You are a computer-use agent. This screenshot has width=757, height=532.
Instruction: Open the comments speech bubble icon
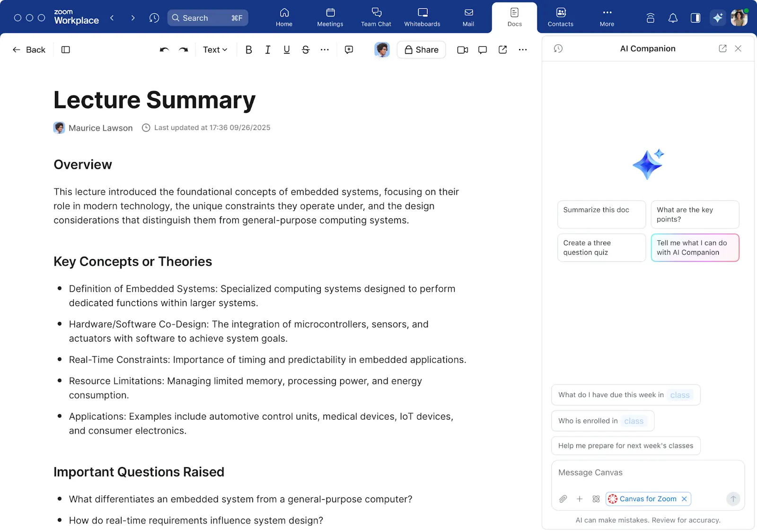[x=483, y=50]
